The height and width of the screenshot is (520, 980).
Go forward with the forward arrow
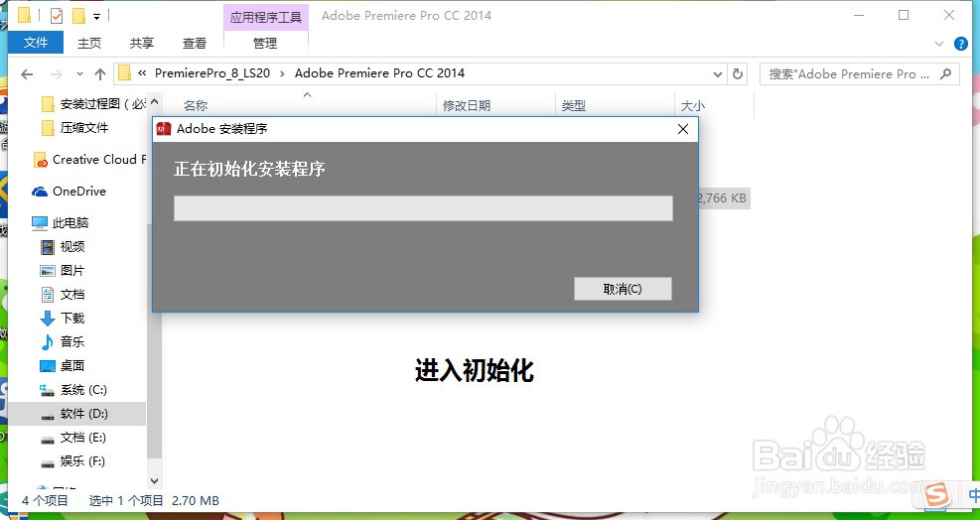[x=57, y=74]
